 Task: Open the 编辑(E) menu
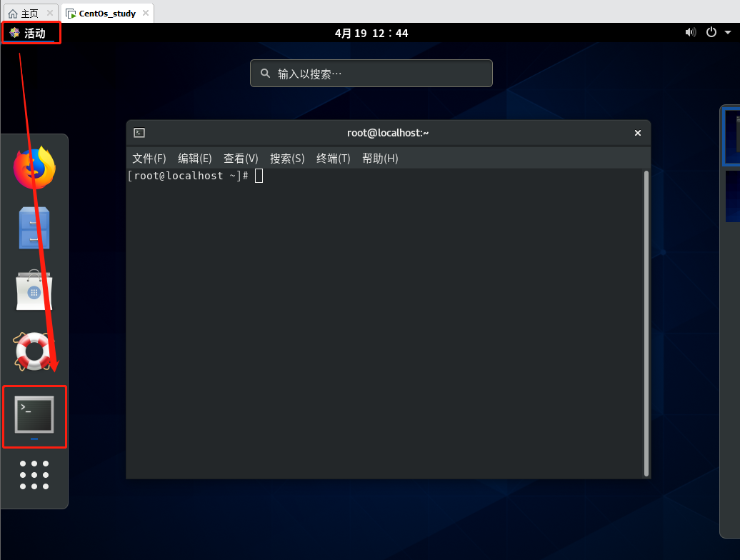(x=194, y=159)
